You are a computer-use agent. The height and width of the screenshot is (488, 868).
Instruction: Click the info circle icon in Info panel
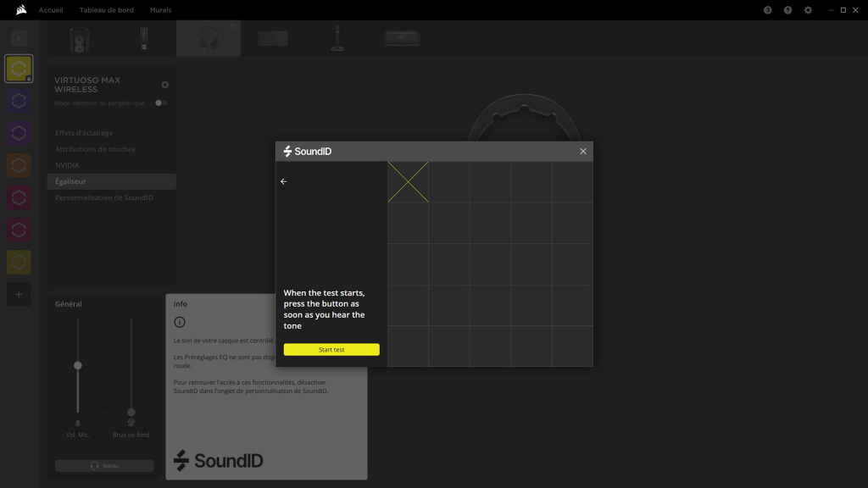[180, 322]
